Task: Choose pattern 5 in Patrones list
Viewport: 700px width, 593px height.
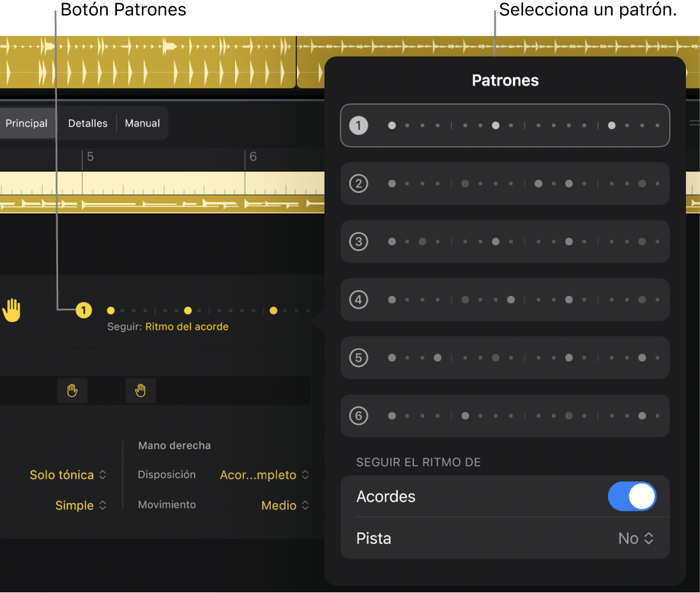Action: click(505, 358)
